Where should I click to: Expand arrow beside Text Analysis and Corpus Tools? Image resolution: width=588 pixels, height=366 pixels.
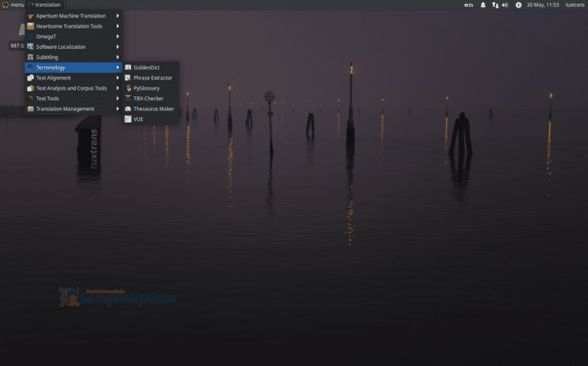coord(118,88)
